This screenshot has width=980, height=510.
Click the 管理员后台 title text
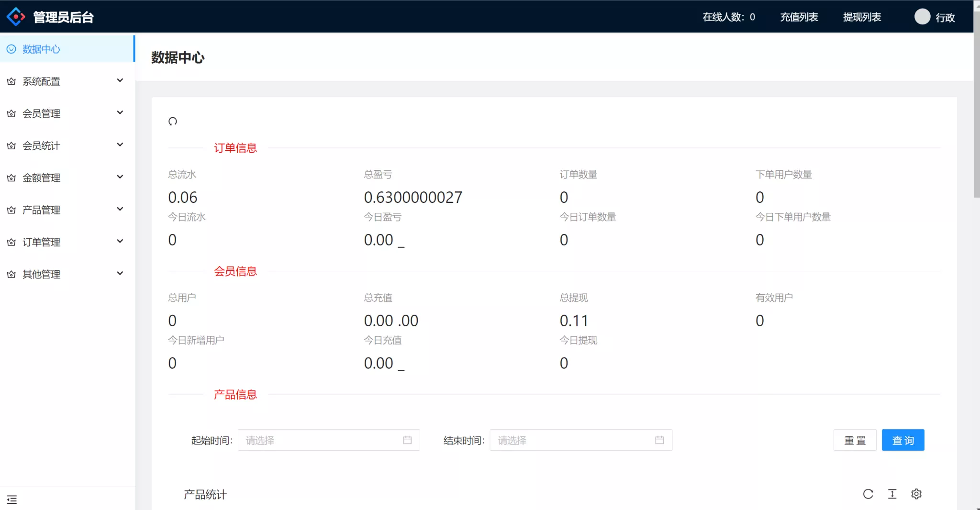coord(63,17)
